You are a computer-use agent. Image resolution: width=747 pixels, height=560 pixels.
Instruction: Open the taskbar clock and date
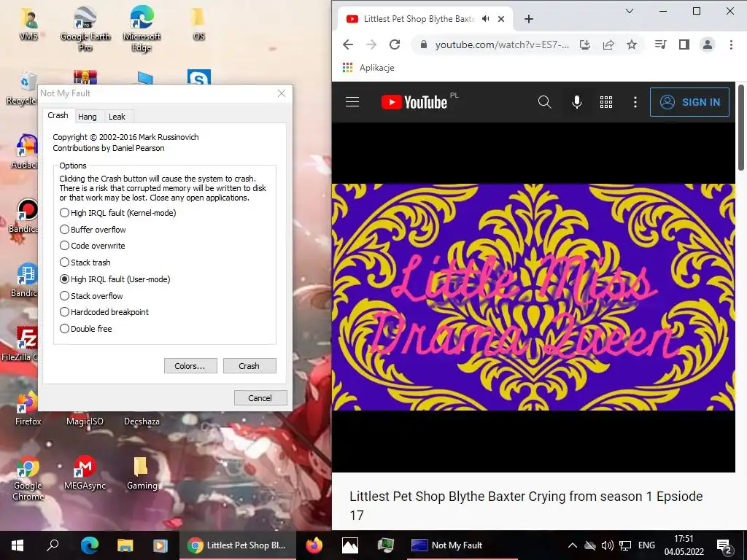point(684,545)
